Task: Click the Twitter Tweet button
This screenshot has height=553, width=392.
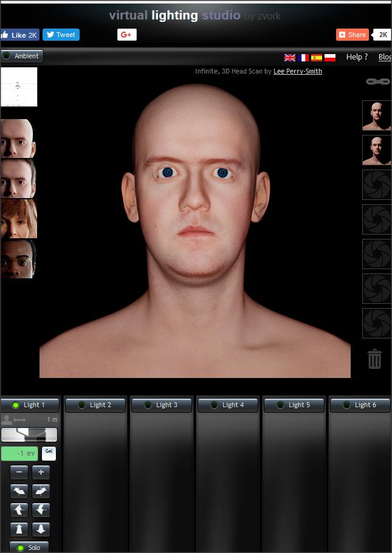Action: (x=61, y=35)
